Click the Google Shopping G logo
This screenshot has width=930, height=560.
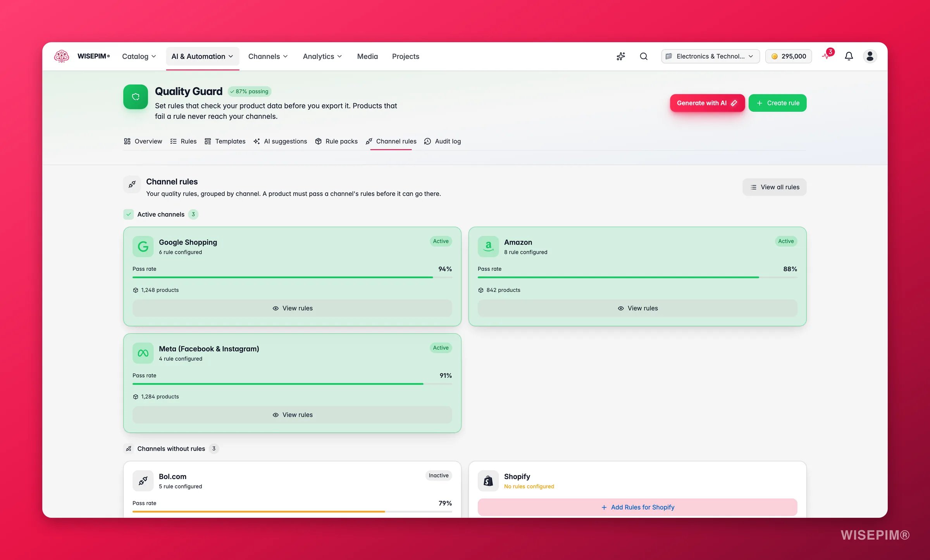[x=143, y=246]
